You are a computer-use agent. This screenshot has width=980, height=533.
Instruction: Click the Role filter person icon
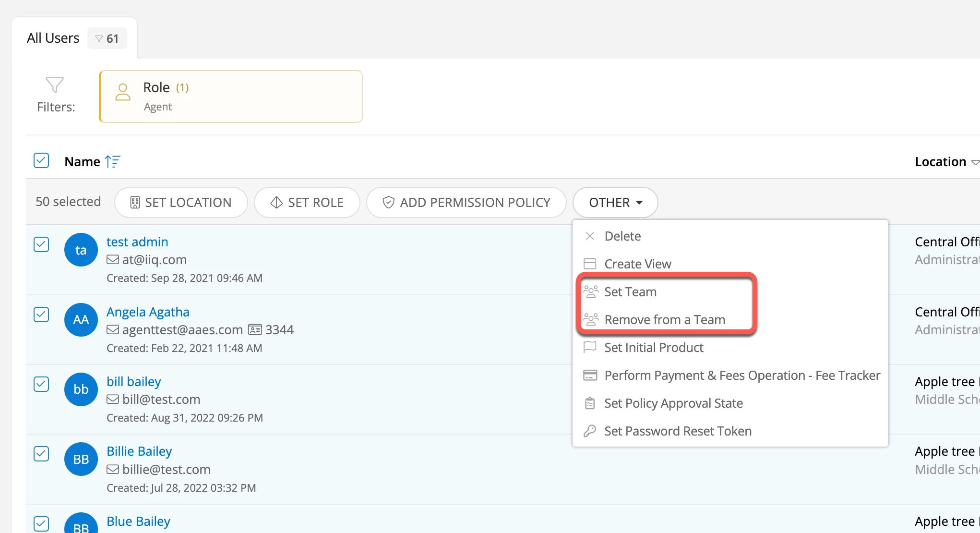pyautogui.click(x=123, y=92)
